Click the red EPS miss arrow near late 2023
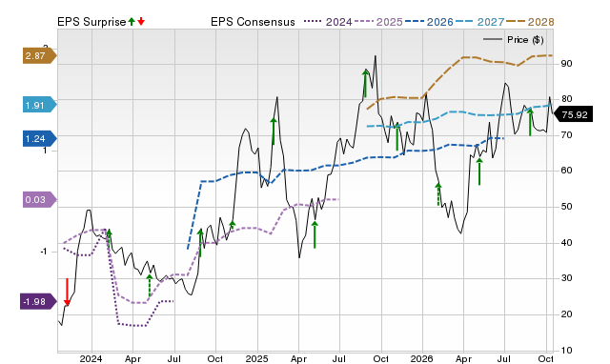 click(67, 292)
